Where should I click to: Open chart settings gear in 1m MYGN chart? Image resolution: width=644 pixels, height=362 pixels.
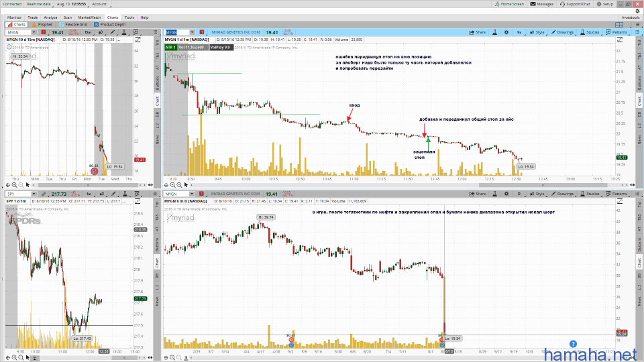point(506,32)
